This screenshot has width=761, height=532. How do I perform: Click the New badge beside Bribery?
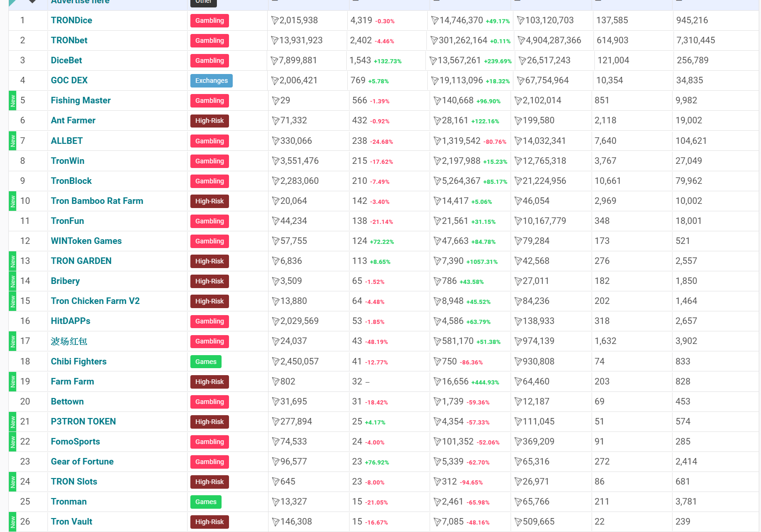tap(13, 281)
